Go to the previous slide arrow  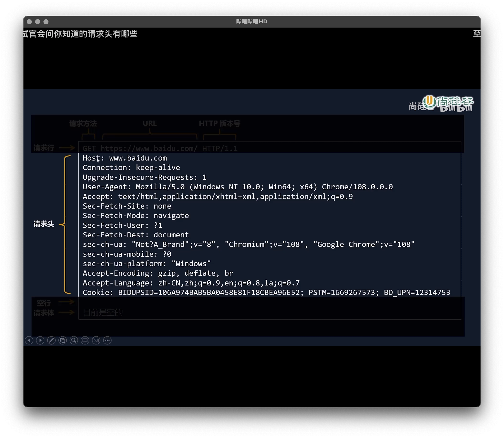pos(29,340)
